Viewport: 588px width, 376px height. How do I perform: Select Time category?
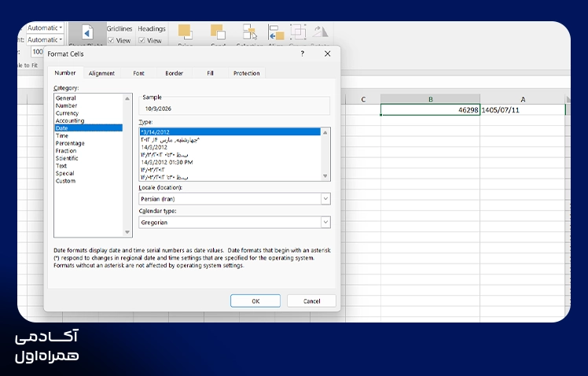click(x=89, y=135)
